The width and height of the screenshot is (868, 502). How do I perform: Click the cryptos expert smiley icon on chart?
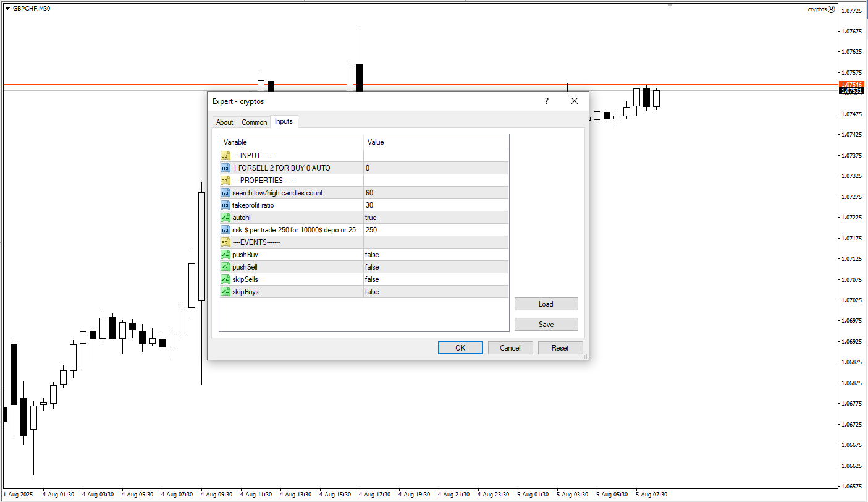(x=831, y=9)
